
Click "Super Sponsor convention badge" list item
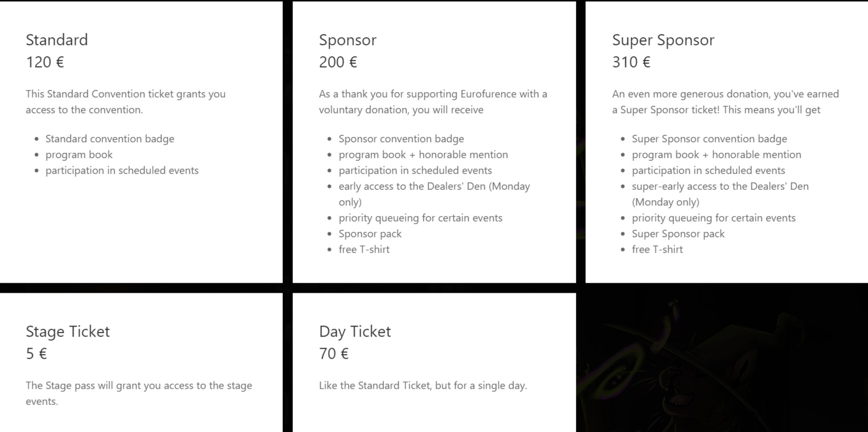(710, 139)
